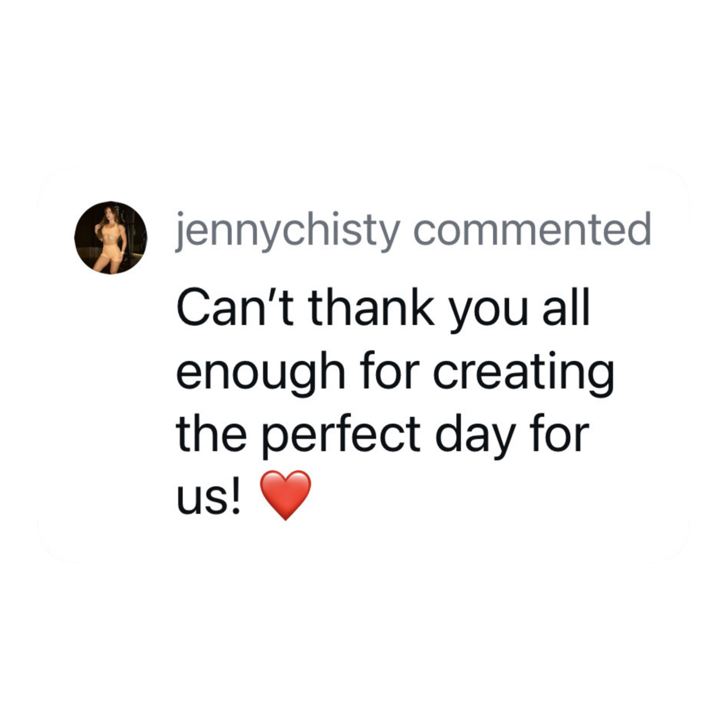This screenshot has height=728, width=726.
Task: Click the word "day" in comment
Action: coord(475,436)
